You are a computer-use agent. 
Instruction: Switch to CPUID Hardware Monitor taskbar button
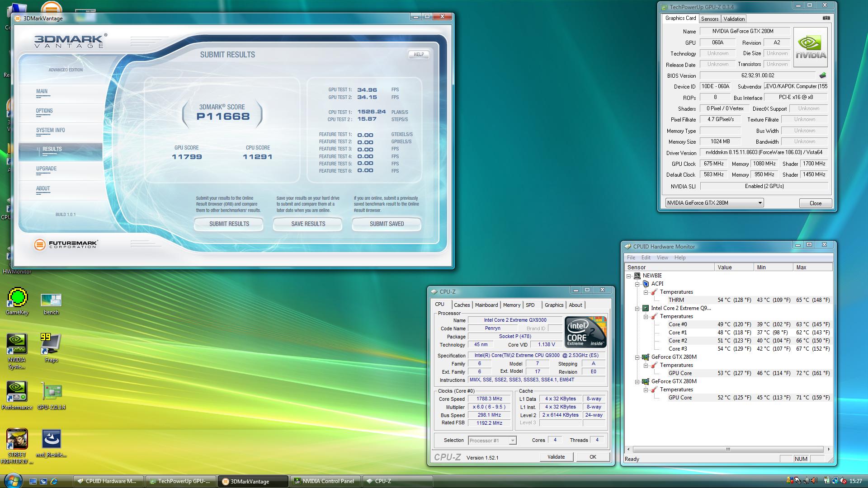pyautogui.click(x=108, y=481)
